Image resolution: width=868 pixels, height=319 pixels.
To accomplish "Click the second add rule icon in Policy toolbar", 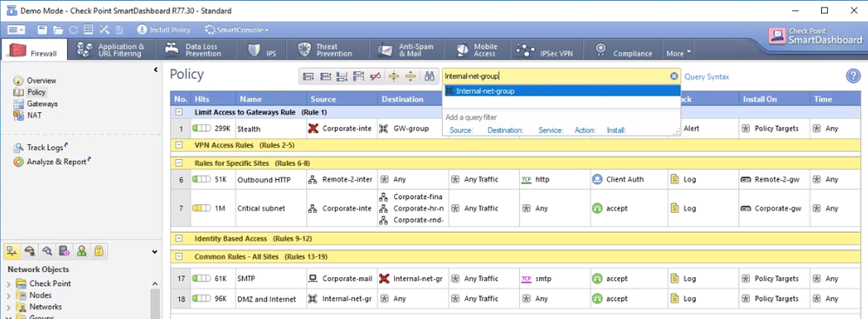I will [325, 76].
